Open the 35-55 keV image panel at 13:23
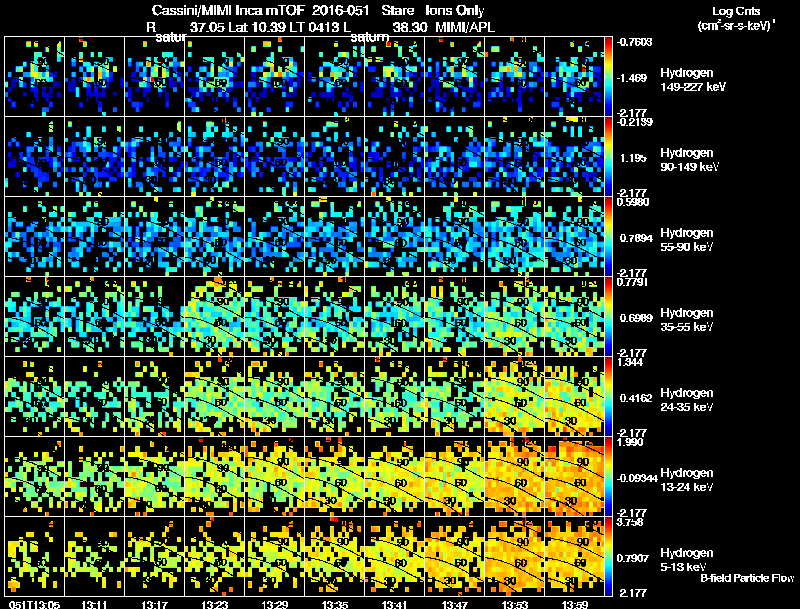The image size is (800, 609). 214,316
